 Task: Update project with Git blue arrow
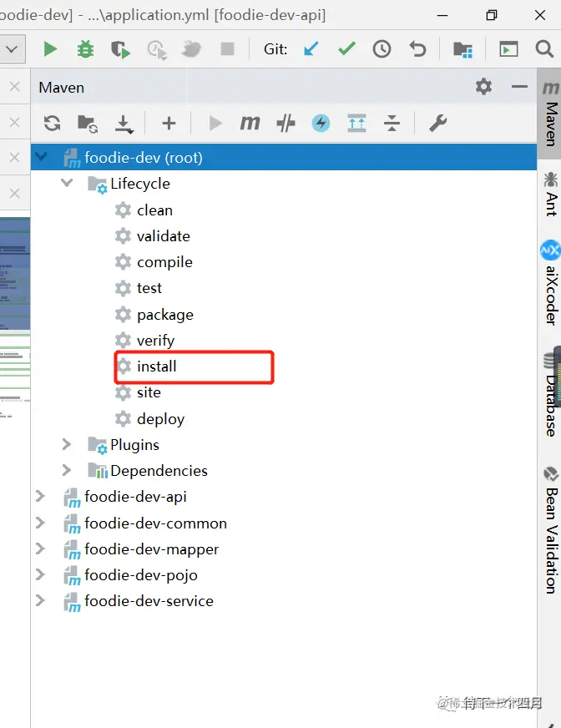311,48
